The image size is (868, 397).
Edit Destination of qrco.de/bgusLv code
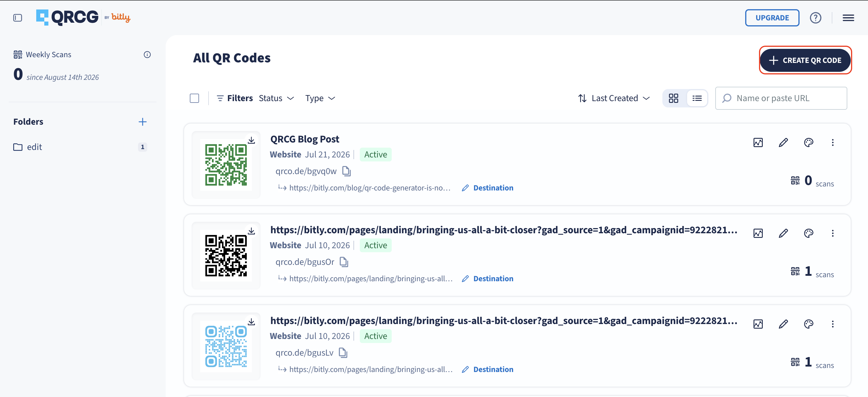pyautogui.click(x=487, y=369)
